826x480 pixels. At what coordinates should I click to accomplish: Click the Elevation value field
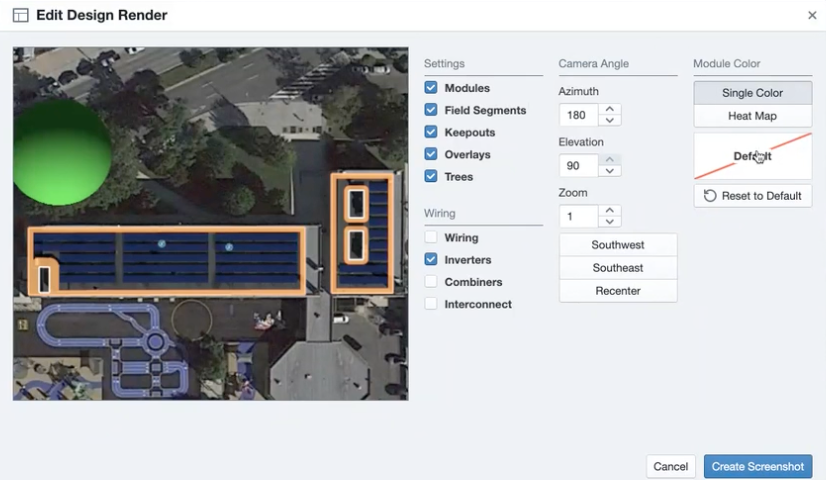pos(578,165)
